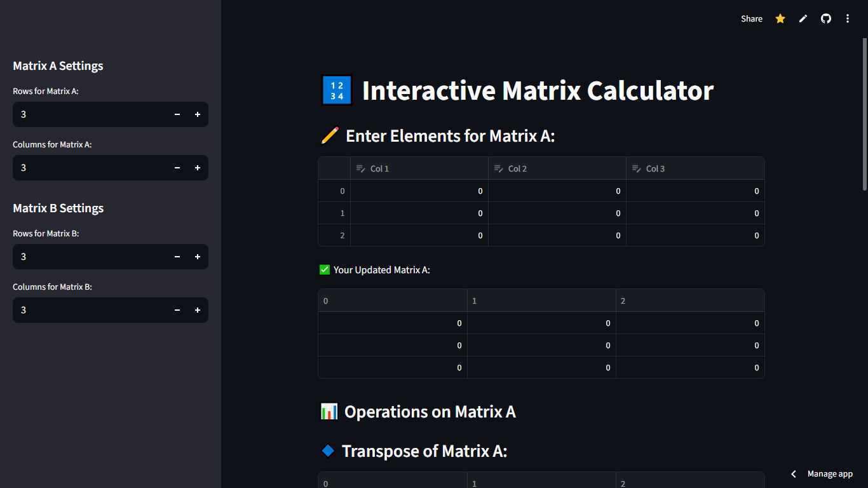Click the Columns for Matrix A input
Screen dimensions: 868x488
[x=90, y=168]
